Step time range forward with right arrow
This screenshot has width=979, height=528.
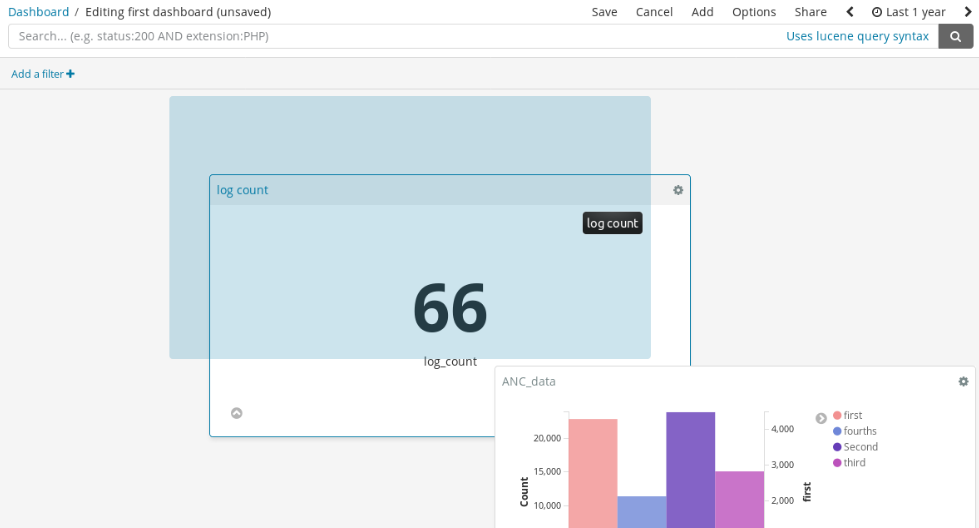967,12
